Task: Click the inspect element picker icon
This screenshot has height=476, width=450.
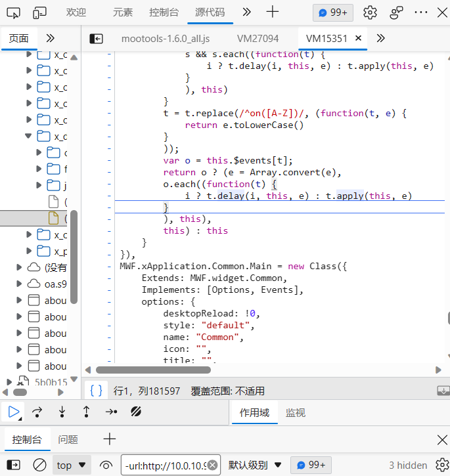Action: [14, 12]
